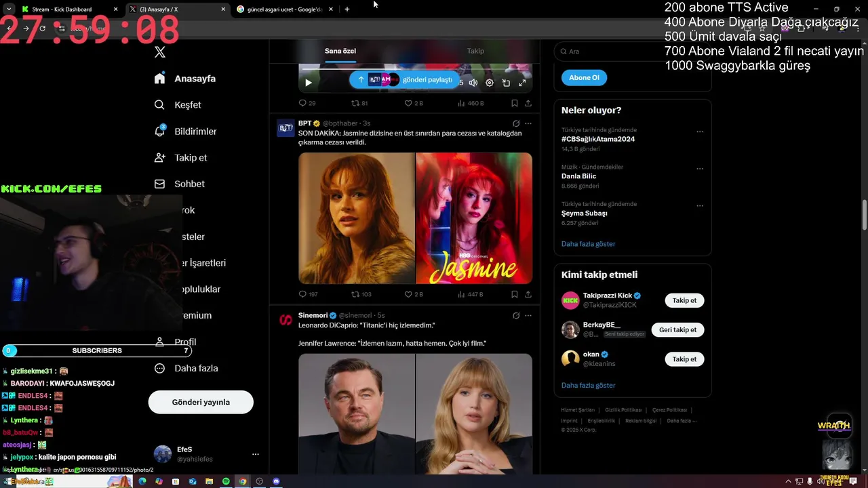
Task: Open Grok action on the Sinemori post
Action: [x=516, y=315]
